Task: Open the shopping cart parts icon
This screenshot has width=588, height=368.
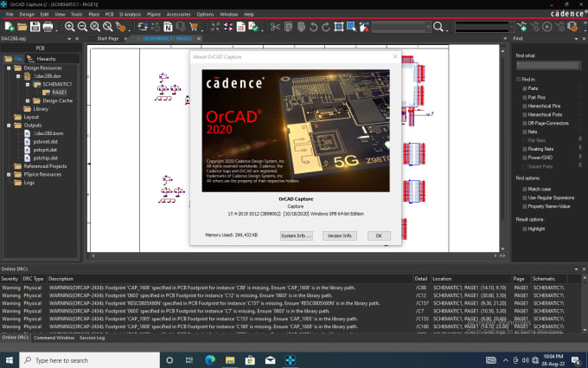Action: click(x=194, y=27)
